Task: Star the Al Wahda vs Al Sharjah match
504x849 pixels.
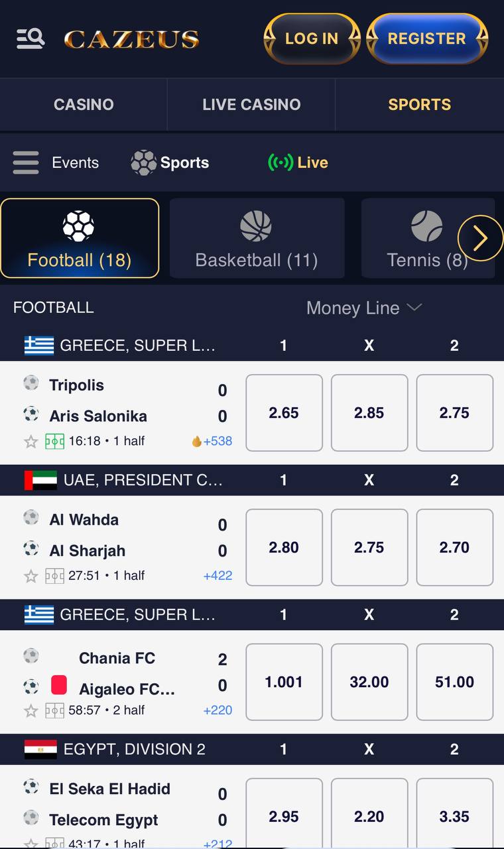Action: tap(31, 576)
